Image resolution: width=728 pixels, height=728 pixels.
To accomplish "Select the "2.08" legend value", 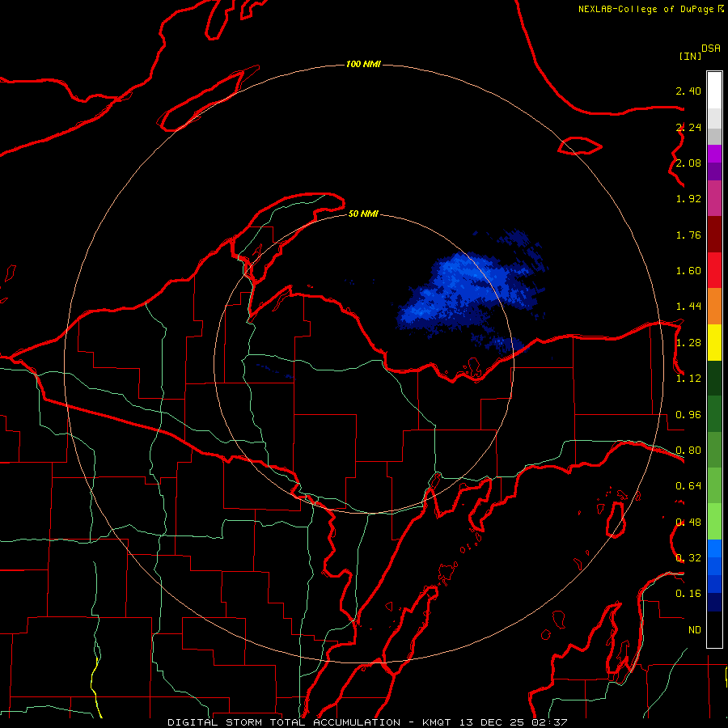I will pos(688,163).
